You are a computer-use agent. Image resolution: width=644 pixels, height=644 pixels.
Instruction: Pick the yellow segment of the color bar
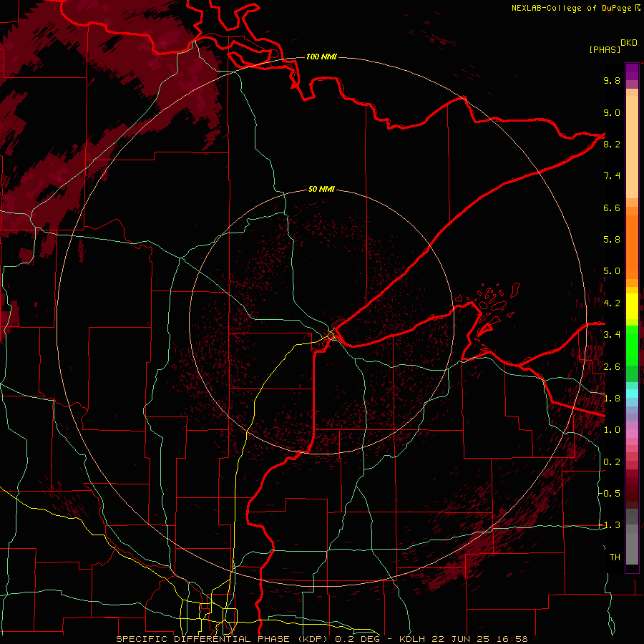pyautogui.click(x=632, y=306)
